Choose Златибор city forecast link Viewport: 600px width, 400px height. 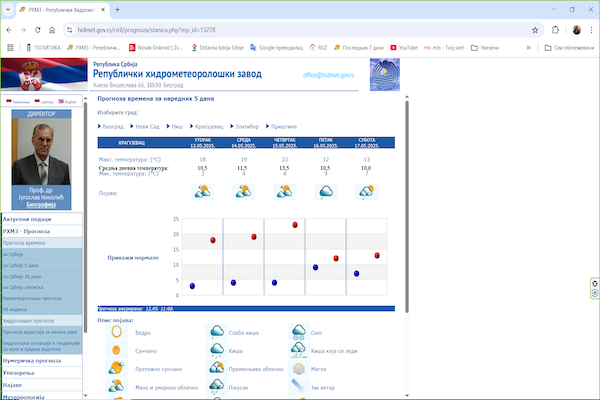(x=251, y=127)
